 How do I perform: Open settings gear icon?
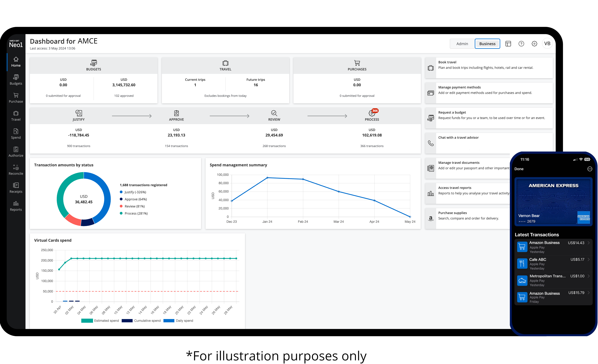(534, 44)
